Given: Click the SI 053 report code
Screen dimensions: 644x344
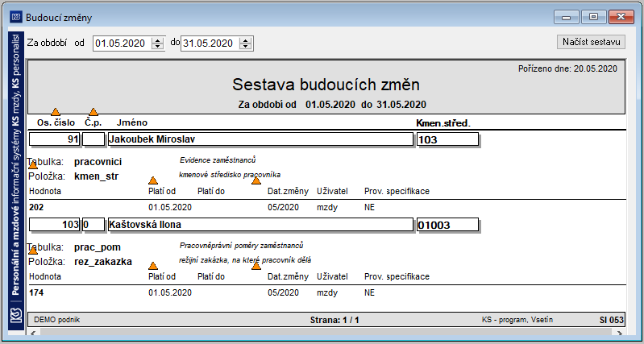Looking at the screenshot, I should click(x=611, y=320).
